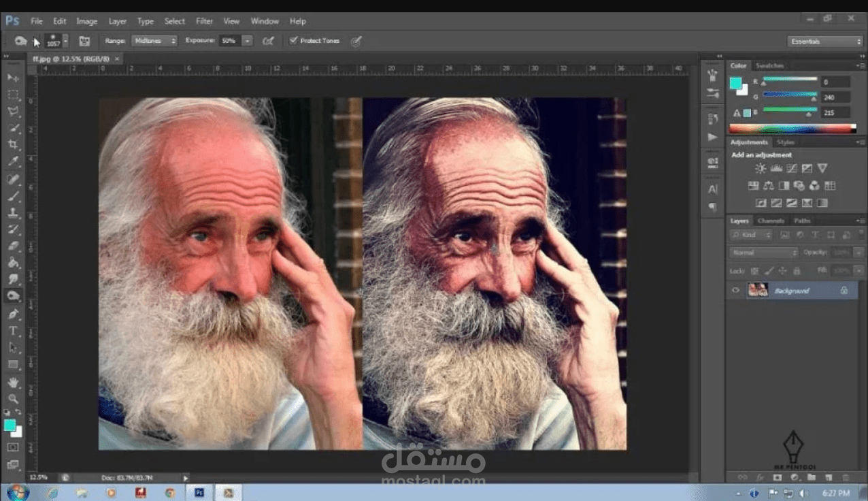Click the Windows Start button
The width and height of the screenshot is (868, 501).
[17, 492]
